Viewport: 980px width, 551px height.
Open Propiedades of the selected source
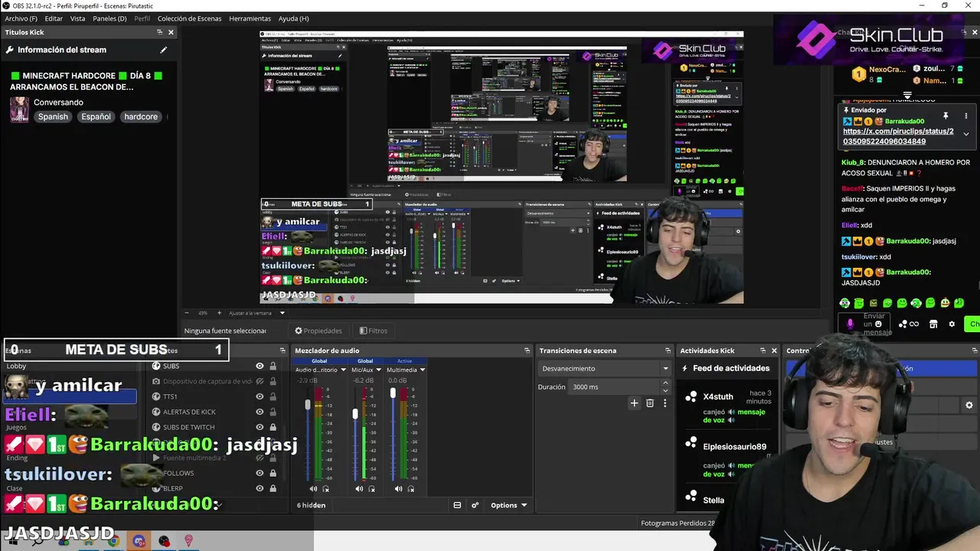coord(318,331)
